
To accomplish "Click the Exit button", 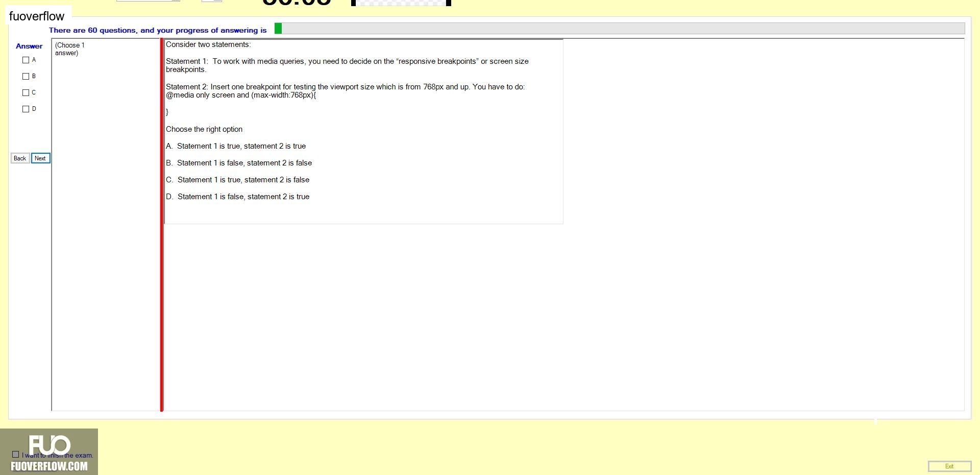I will [x=949, y=466].
